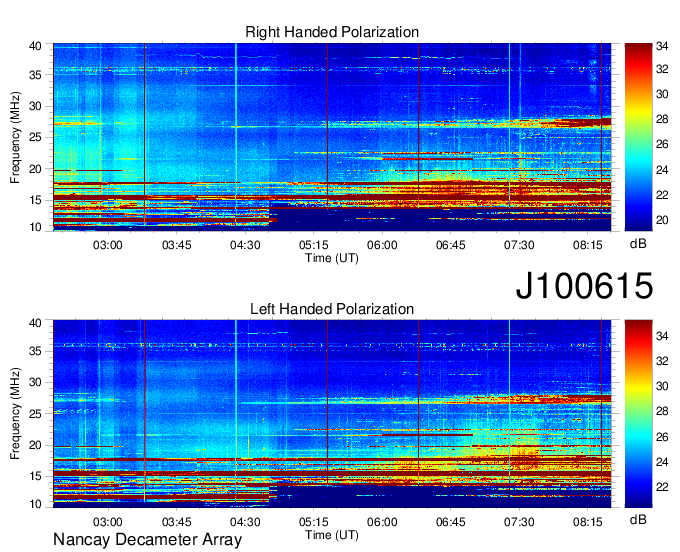This screenshot has height=552, width=680.
Task: Click the 'Left Handed Polarization' title
Action: point(332,309)
